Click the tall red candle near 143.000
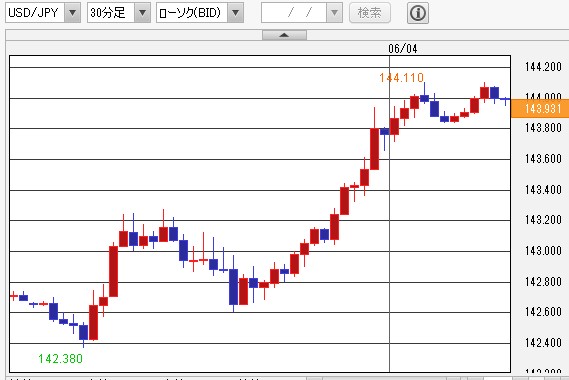 click(x=114, y=271)
